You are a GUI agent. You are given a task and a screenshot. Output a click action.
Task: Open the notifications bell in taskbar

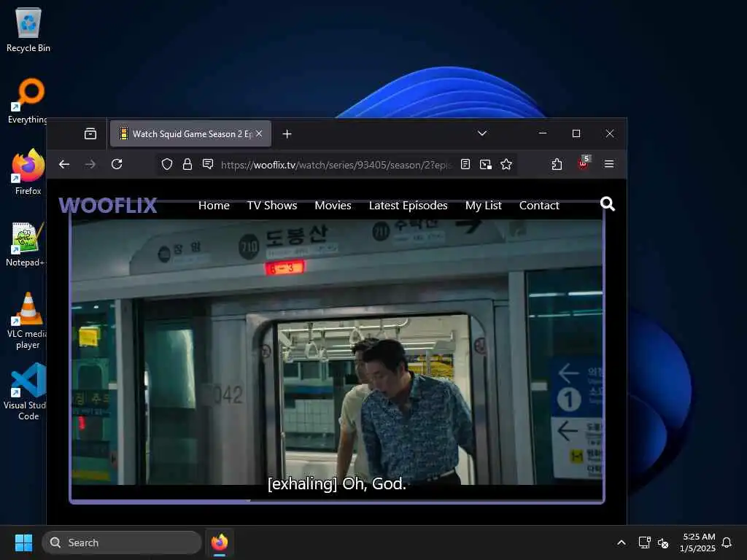tap(727, 542)
